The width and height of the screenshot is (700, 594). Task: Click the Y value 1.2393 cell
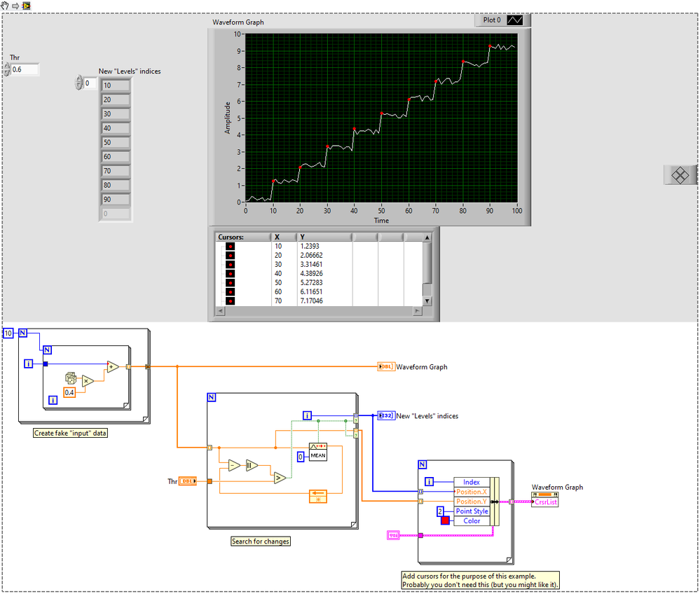[x=310, y=247]
